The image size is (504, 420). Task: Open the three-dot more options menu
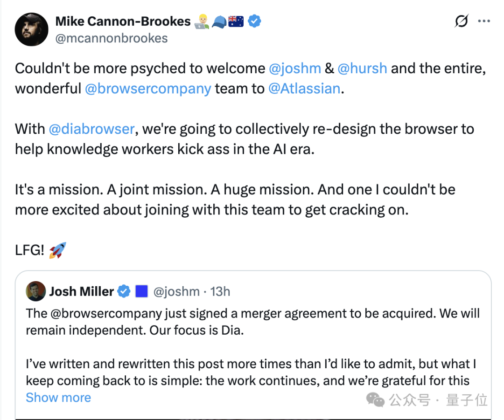tap(484, 21)
